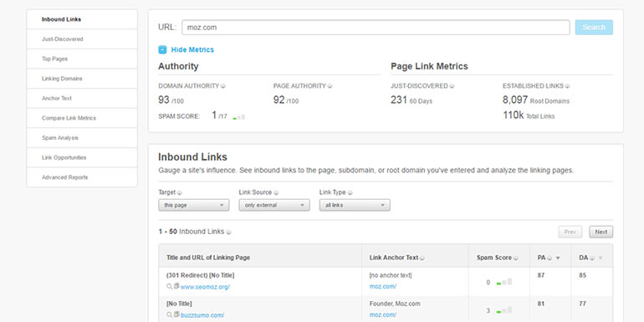Select Inbound Links in the sidebar
The width and height of the screenshot is (644, 322).
click(82, 19)
